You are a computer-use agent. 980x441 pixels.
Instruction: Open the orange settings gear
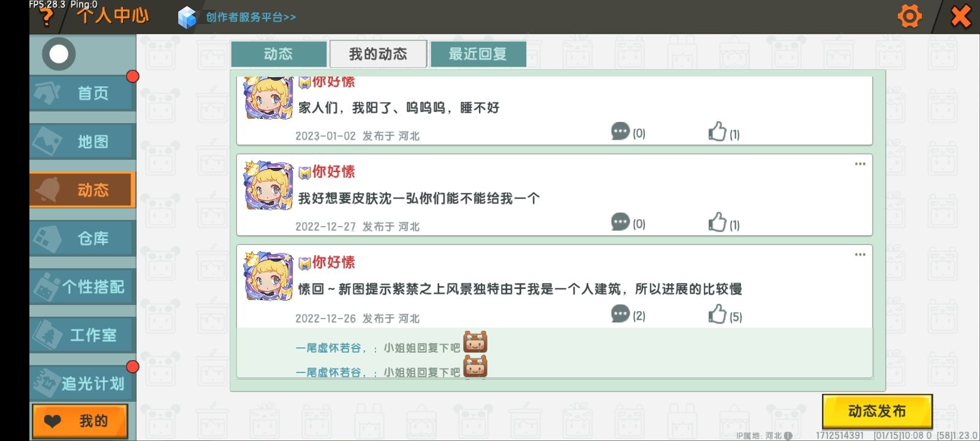(910, 16)
